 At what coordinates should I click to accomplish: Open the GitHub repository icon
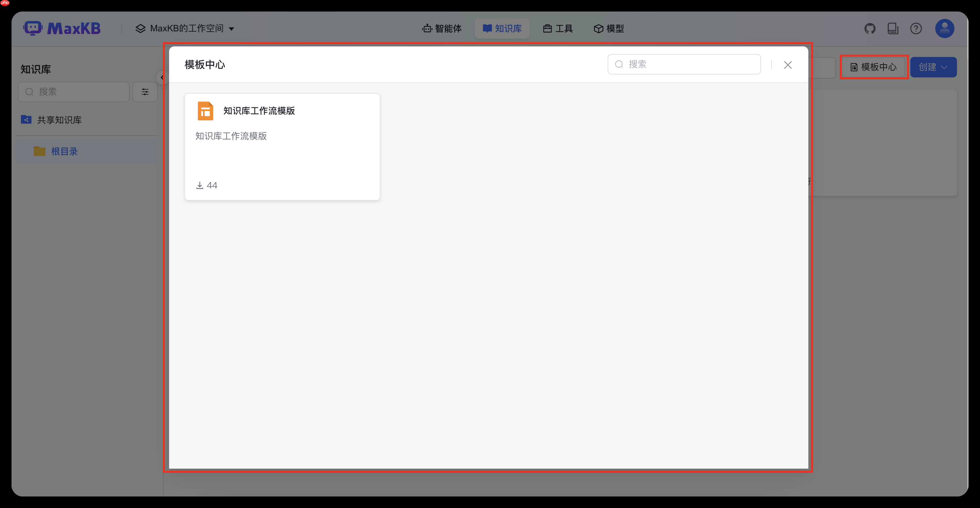[x=870, y=28]
